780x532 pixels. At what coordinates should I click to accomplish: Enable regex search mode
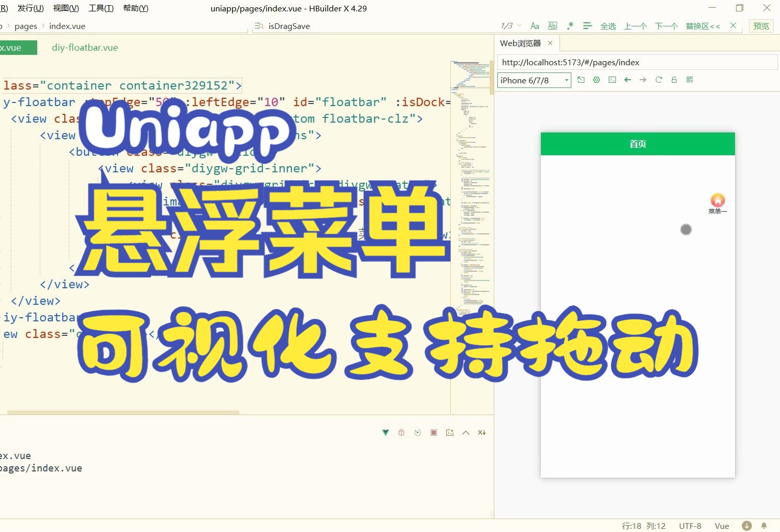click(570, 25)
